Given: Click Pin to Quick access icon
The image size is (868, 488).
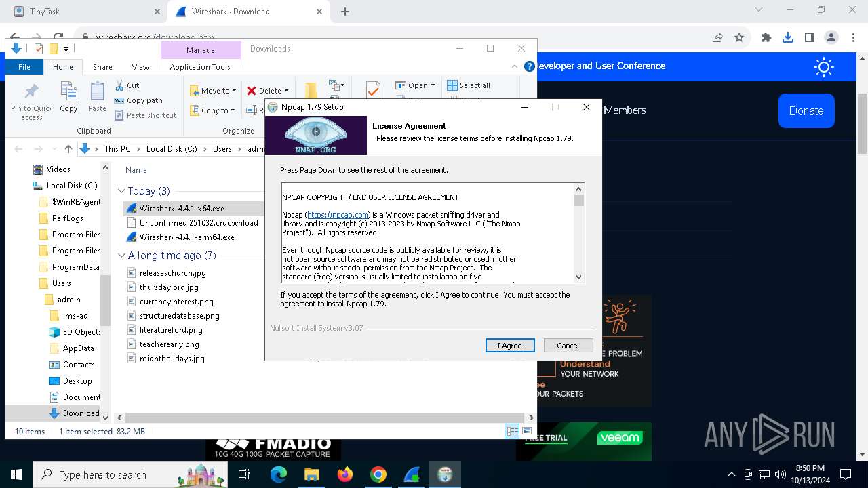Looking at the screenshot, I should [x=31, y=101].
